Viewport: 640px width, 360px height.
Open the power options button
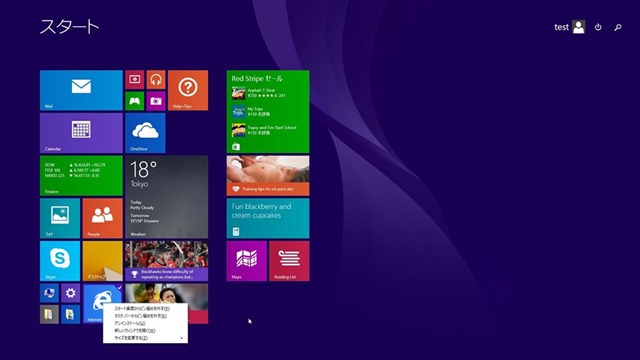[598, 27]
